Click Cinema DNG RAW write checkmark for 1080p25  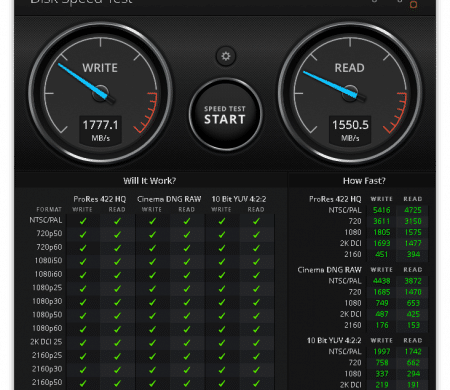[x=152, y=289]
